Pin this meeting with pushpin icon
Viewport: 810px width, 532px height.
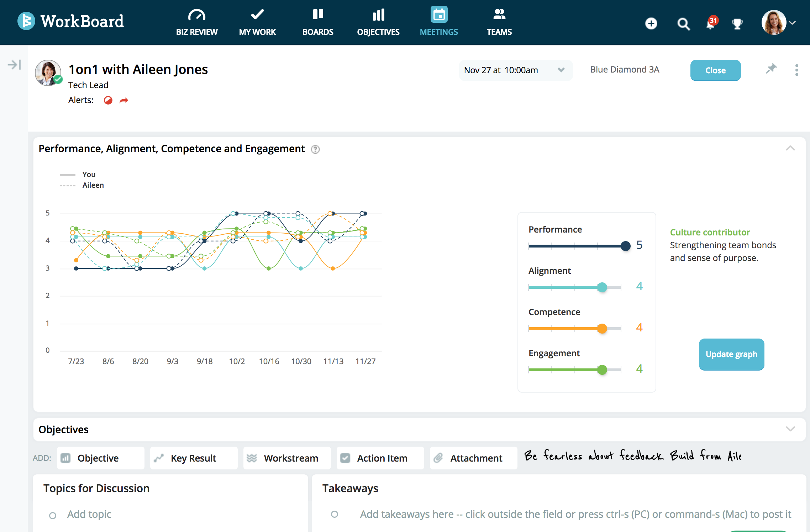(x=771, y=69)
